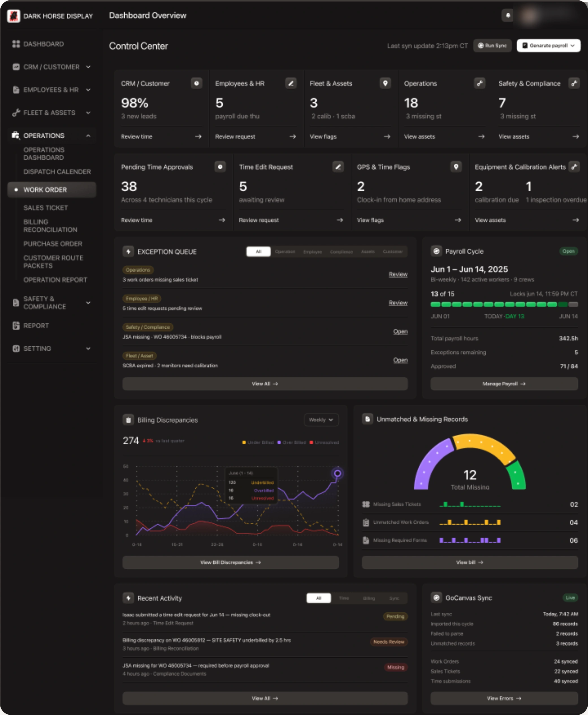588x715 pixels.
Task: Expand the Employees & HR sidebar menu
Action: (x=88, y=90)
